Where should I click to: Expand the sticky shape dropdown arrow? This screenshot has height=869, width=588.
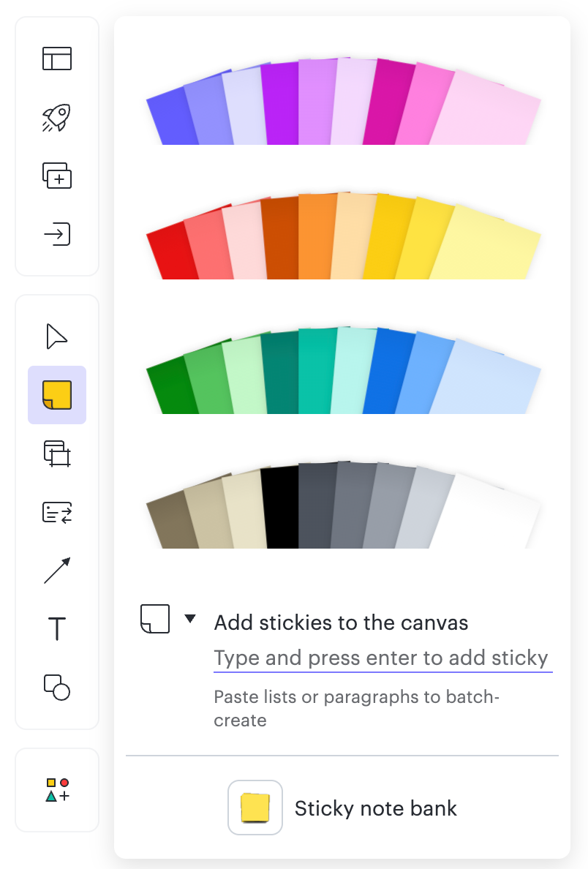pos(190,619)
